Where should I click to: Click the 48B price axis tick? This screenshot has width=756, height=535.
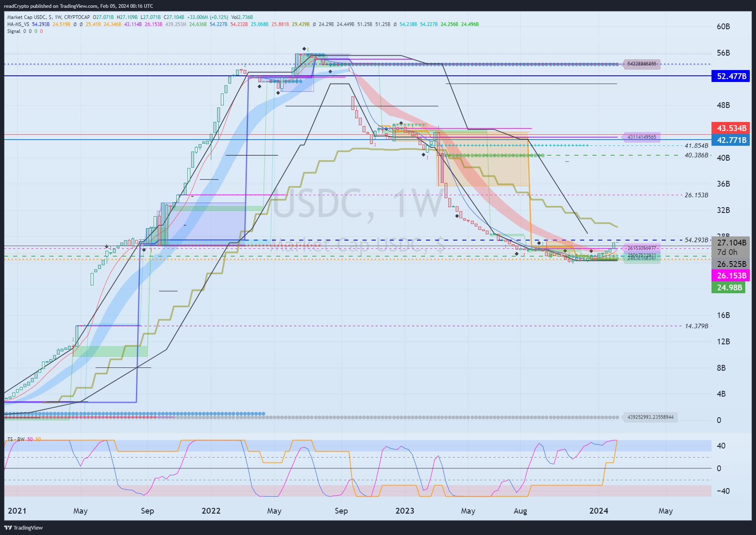pyautogui.click(x=723, y=105)
